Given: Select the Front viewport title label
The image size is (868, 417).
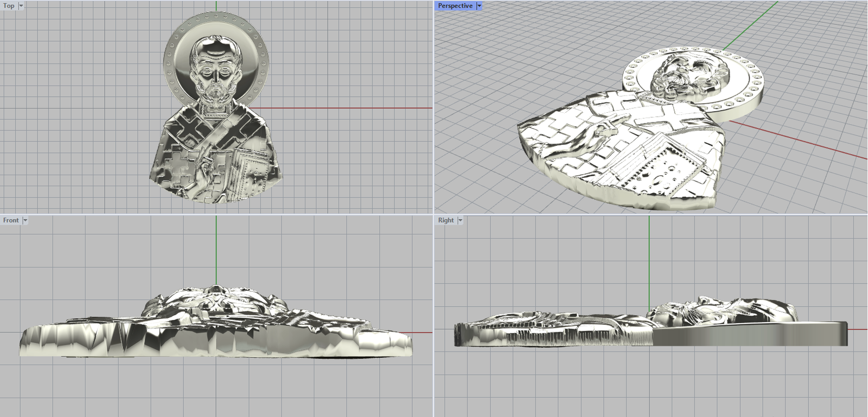Looking at the screenshot, I should [11, 220].
